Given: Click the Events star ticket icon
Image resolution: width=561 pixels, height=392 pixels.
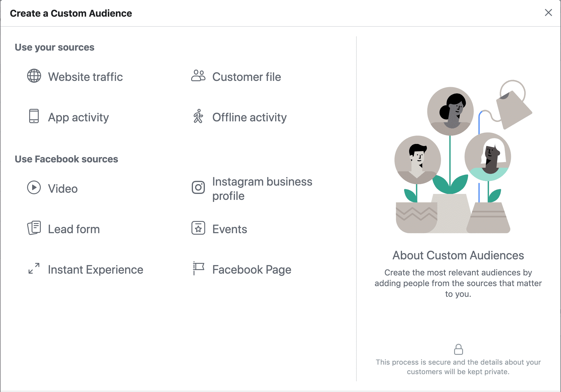Looking at the screenshot, I should tap(198, 228).
